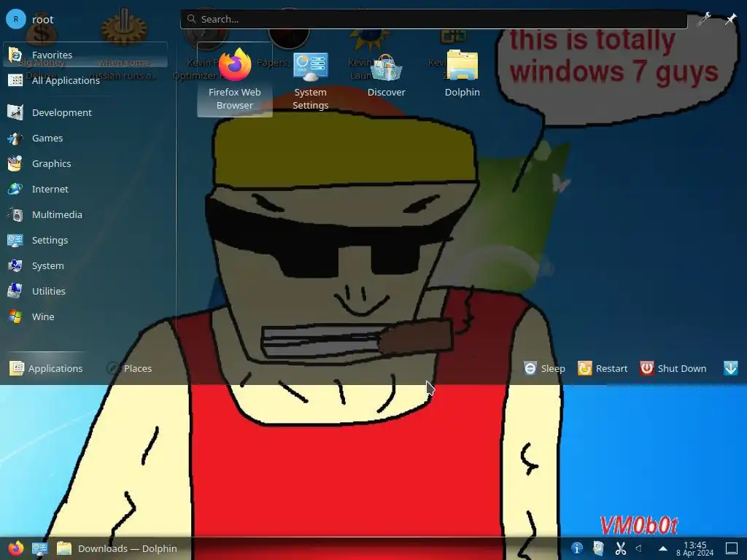Image resolution: width=747 pixels, height=560 pixels.
Task: Open the Graphics category
Action: (x=85, y=163)
